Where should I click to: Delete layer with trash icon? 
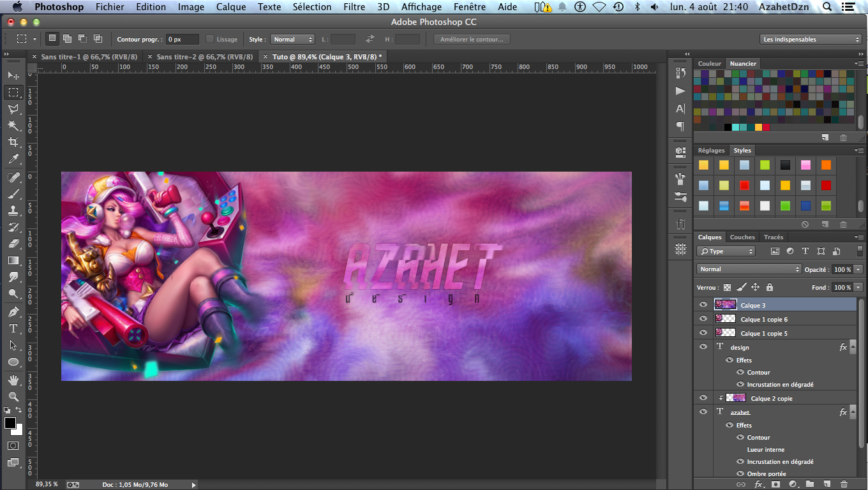pyautogui.click(x=844, y=484)
